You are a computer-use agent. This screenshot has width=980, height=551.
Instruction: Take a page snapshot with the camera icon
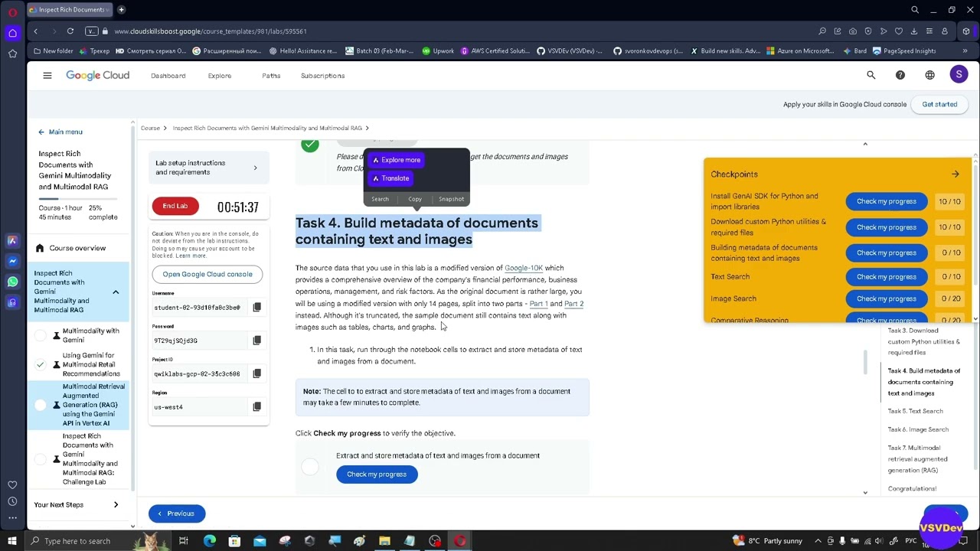[853, 31]
